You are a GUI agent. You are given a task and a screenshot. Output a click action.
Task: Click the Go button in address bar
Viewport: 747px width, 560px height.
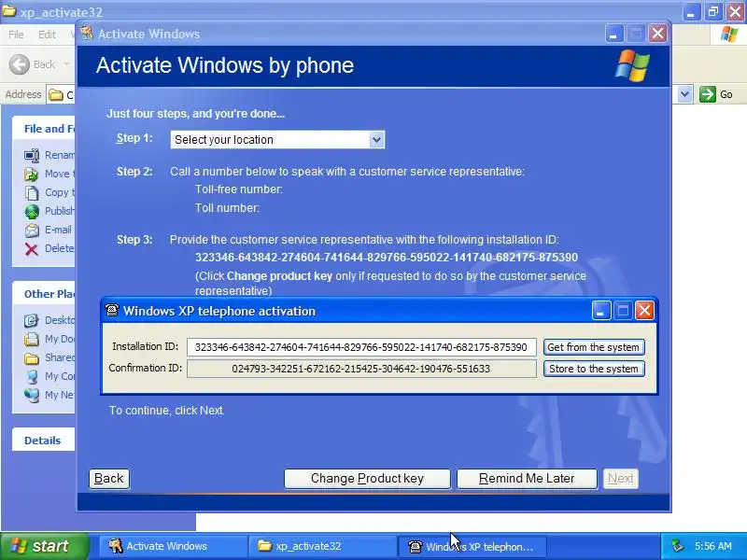(716, 94)
